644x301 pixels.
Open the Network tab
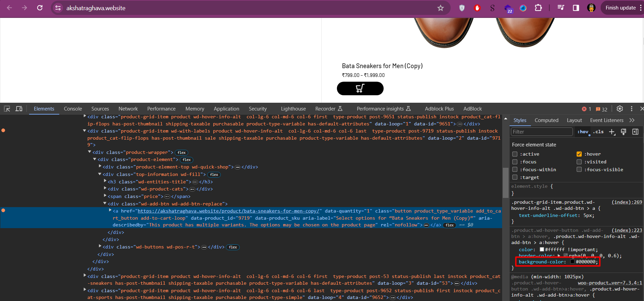click(128, 109)
